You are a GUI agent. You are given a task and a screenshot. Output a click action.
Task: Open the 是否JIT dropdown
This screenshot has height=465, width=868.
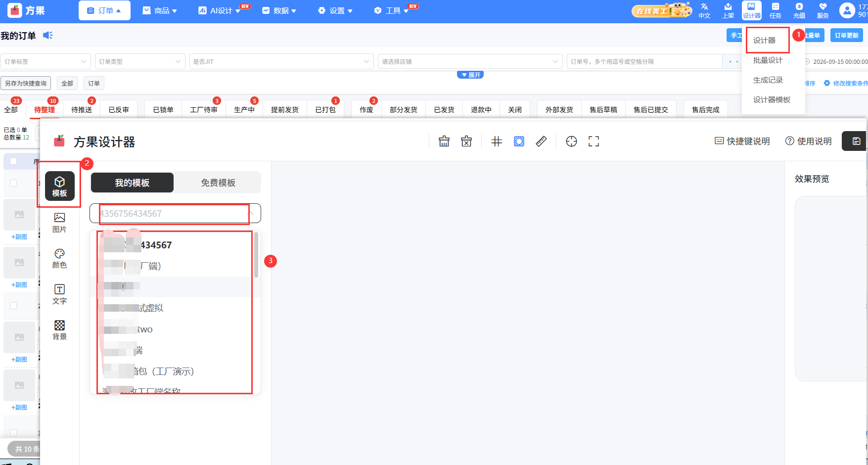(281, 61)
